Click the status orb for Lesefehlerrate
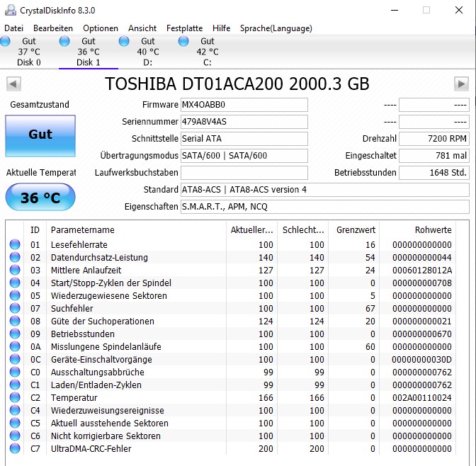The height and width of the screenshot is (466, 476). (x=15, y=244)
